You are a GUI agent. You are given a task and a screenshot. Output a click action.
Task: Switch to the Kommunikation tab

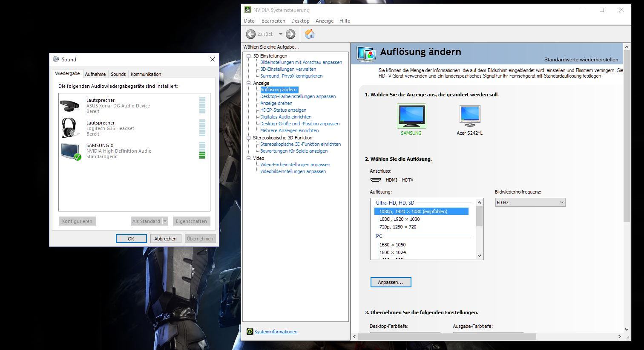(x=146, y=74)
